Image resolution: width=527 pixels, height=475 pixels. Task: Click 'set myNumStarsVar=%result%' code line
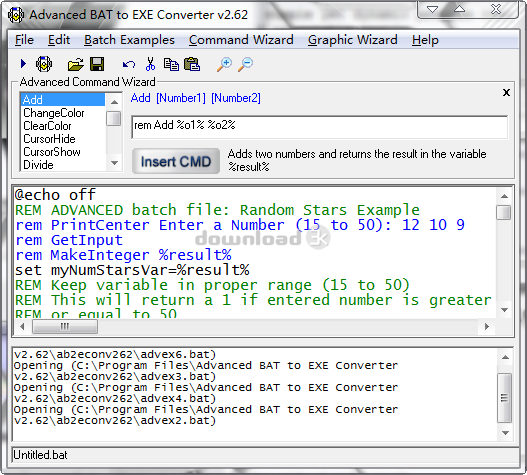pyautogui.click(x=132, y=270)
